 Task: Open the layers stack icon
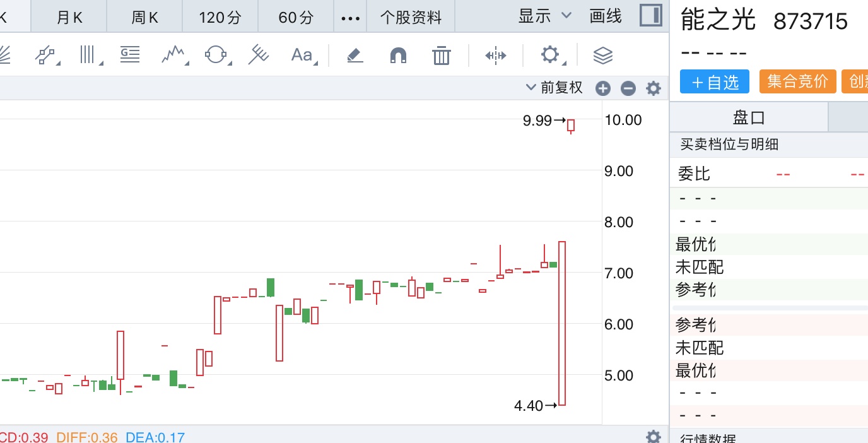(603, 56)
